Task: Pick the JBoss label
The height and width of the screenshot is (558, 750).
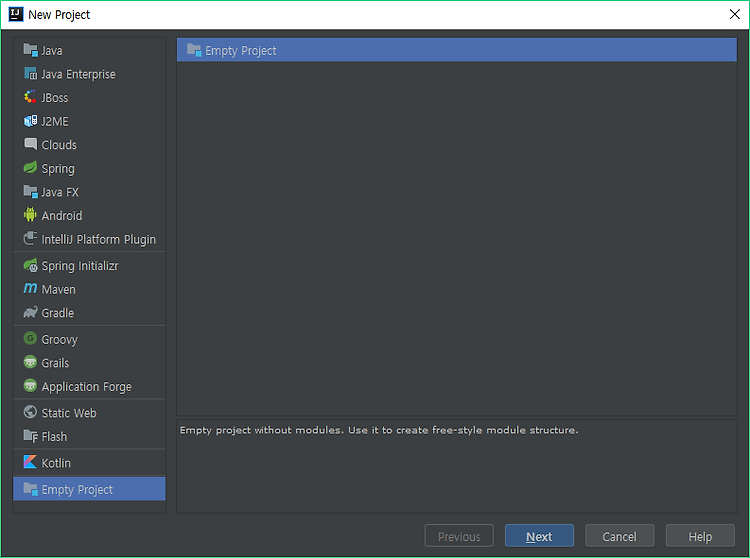Action: click(x=55, y=98)
